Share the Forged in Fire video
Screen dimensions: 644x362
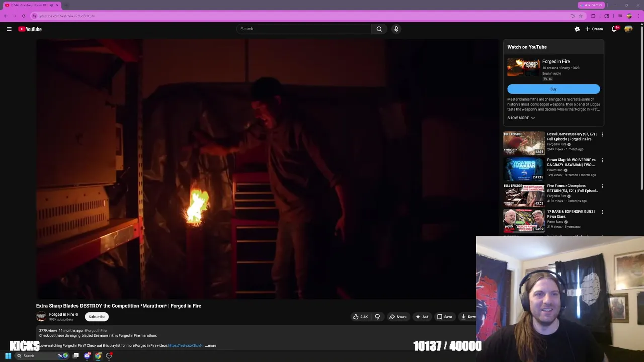click(x=397, y=317)
